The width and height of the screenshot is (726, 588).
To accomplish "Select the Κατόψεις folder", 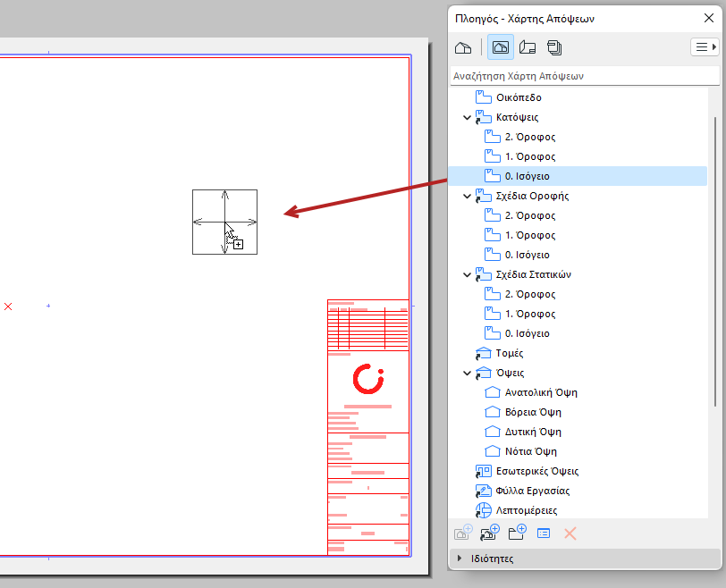I will [507, 117].
